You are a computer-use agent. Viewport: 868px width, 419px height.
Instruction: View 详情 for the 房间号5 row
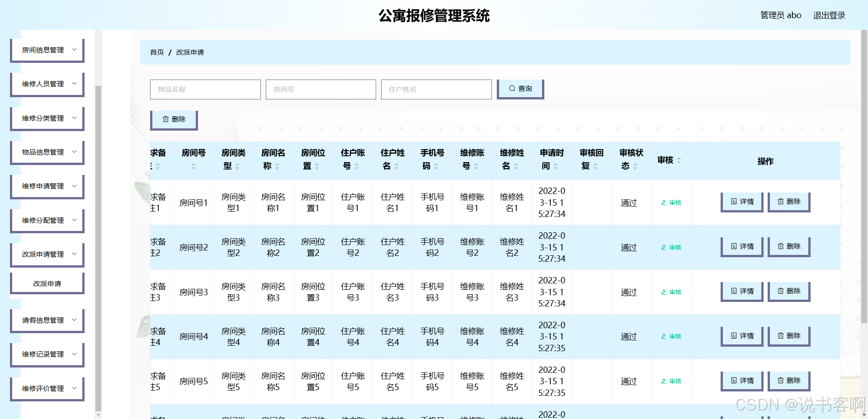click(x=742, y=381)
